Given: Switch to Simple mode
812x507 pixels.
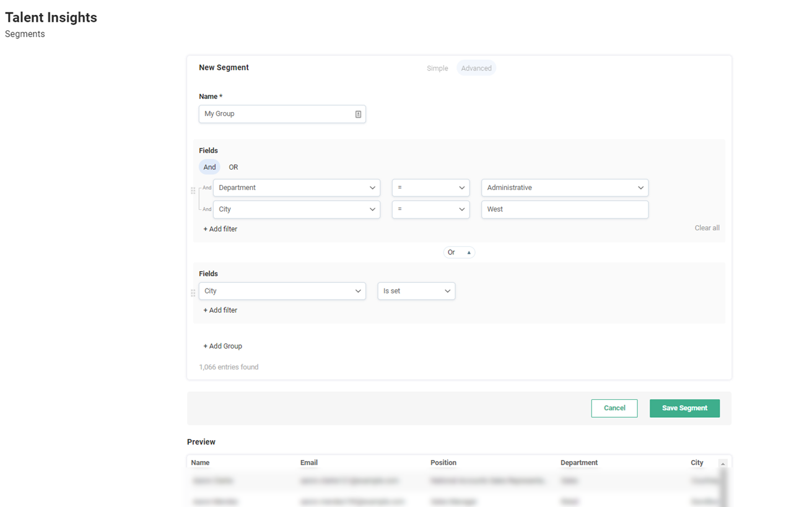Looking at the screenshot, I should (x=437, y=69).
